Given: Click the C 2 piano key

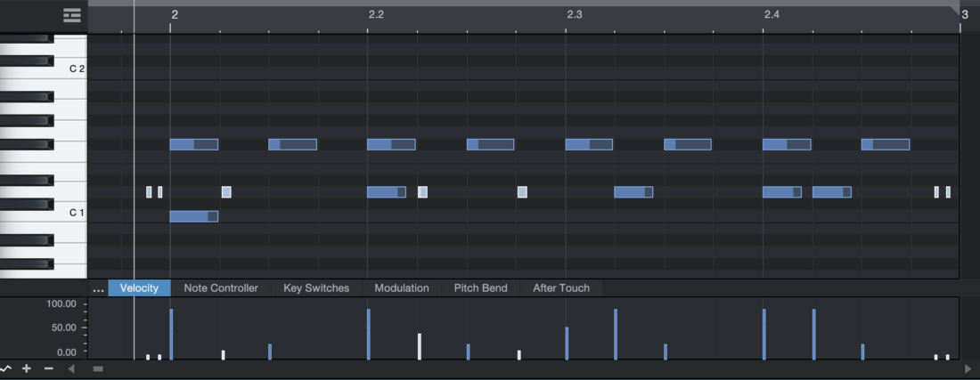Looking at the screenshot, I should click(x=70, y=69).
